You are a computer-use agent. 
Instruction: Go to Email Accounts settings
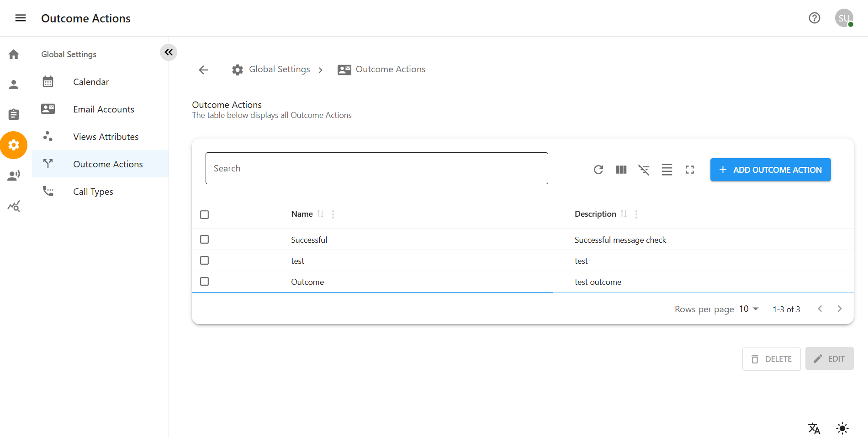click(103, 109)
